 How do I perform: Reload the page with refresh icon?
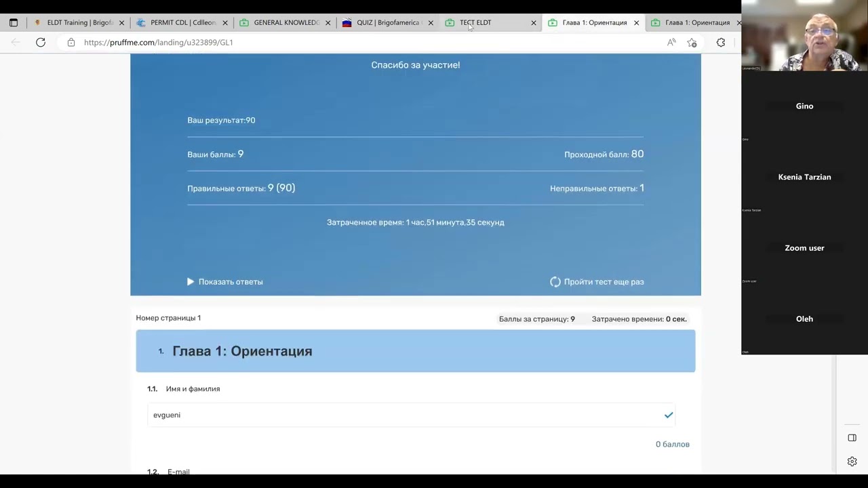click(x=41, y=42)
